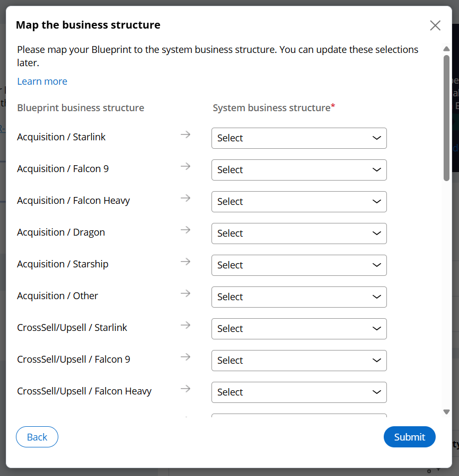Click the arrow icon beside Acquisition / Starship
The width and height of the screenshot is (459, 476).
click(x=186, y=262)
